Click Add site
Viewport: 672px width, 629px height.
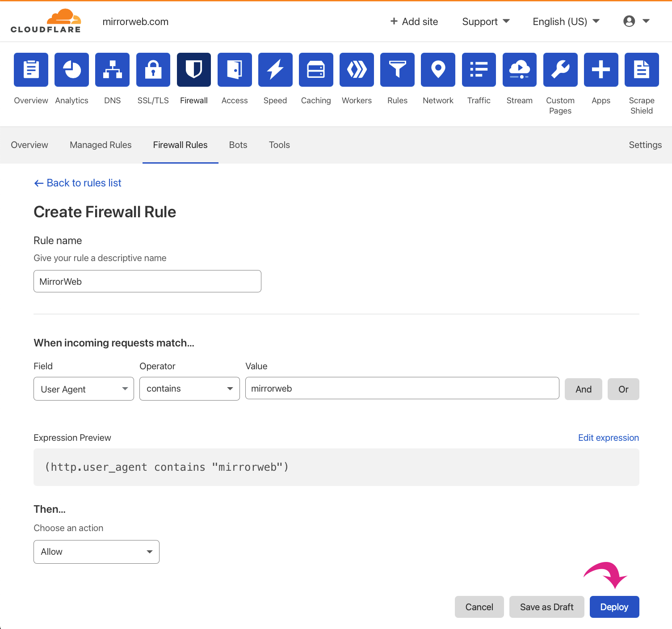click(414, 21)
